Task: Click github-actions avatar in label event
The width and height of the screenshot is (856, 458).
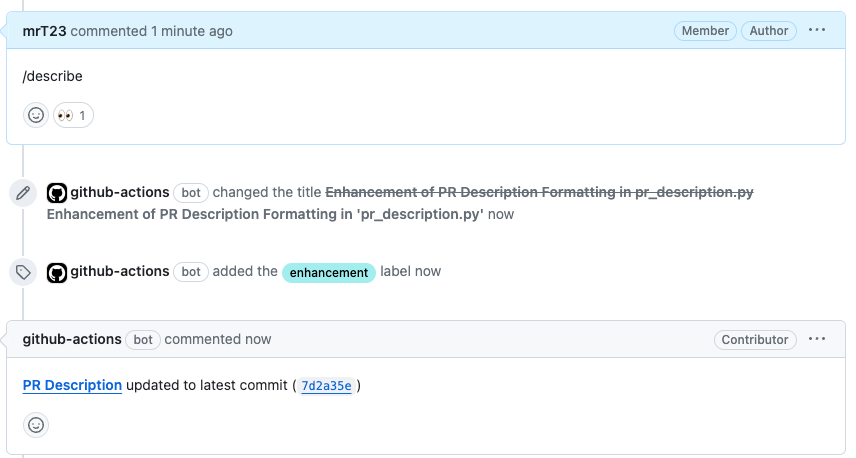Action: (57, 272)
